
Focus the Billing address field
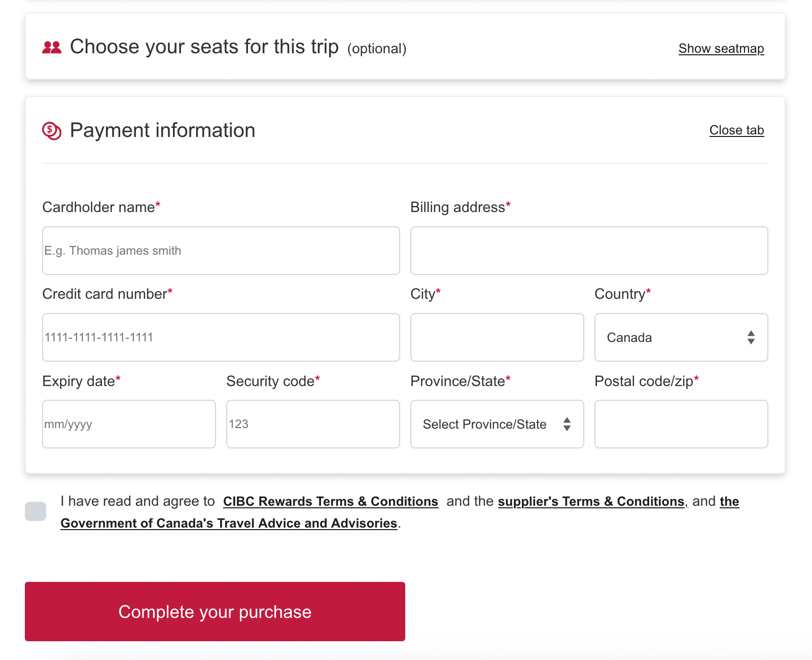pos(589,251)
